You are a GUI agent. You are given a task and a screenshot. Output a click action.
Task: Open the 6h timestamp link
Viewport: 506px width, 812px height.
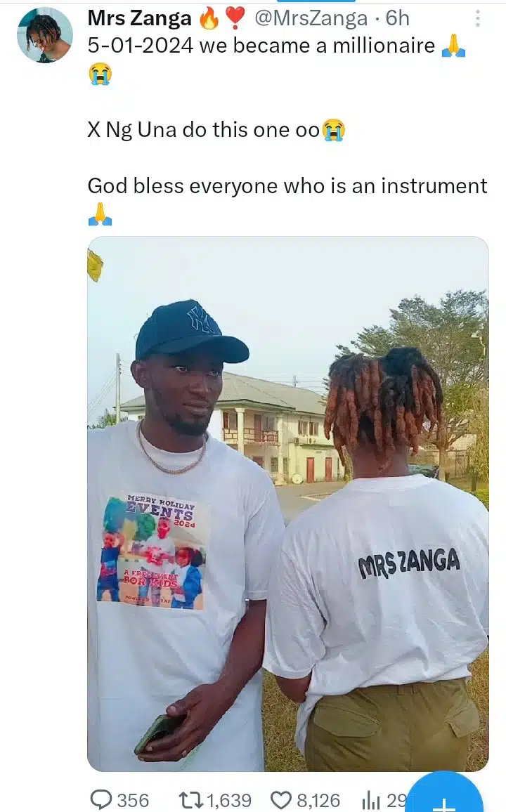coord(398,18)
